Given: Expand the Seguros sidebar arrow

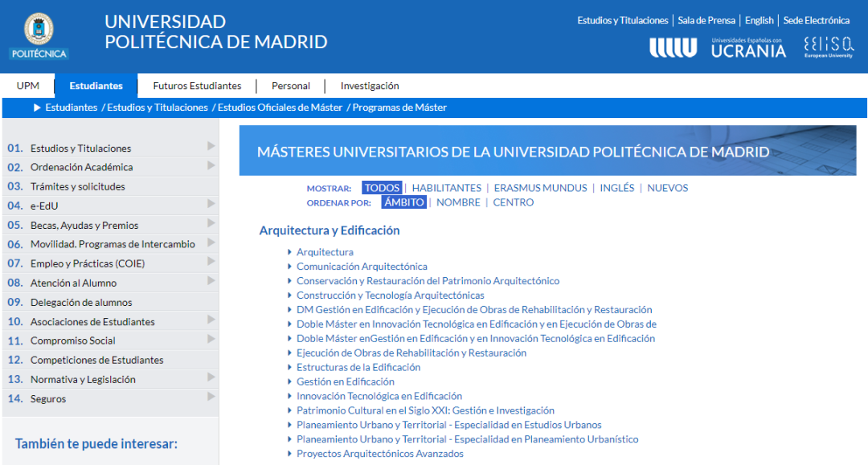Looking at the screenshot, I should [211, 397].
